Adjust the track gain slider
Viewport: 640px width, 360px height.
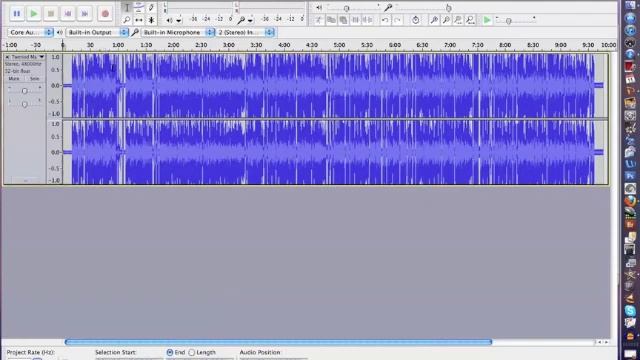tap(24, 90)
